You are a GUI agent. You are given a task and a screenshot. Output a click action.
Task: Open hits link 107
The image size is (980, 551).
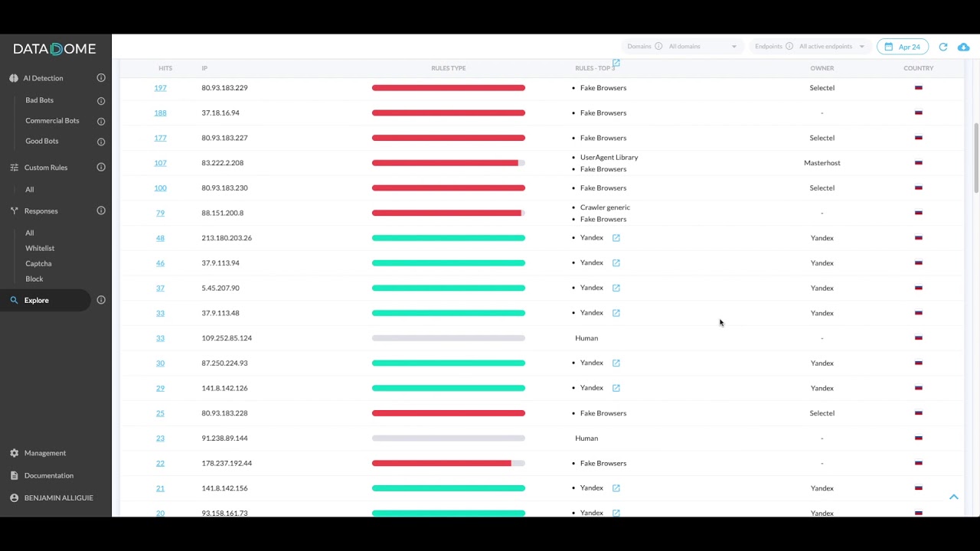[x=160, y=163]
